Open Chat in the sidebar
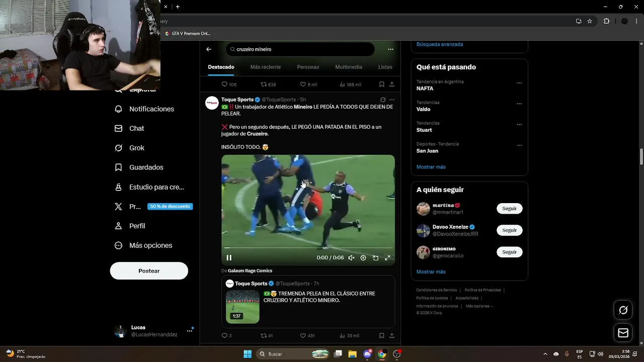Image resolution: width=644 pixels, height=362 pixels. [x=130, y=128]
